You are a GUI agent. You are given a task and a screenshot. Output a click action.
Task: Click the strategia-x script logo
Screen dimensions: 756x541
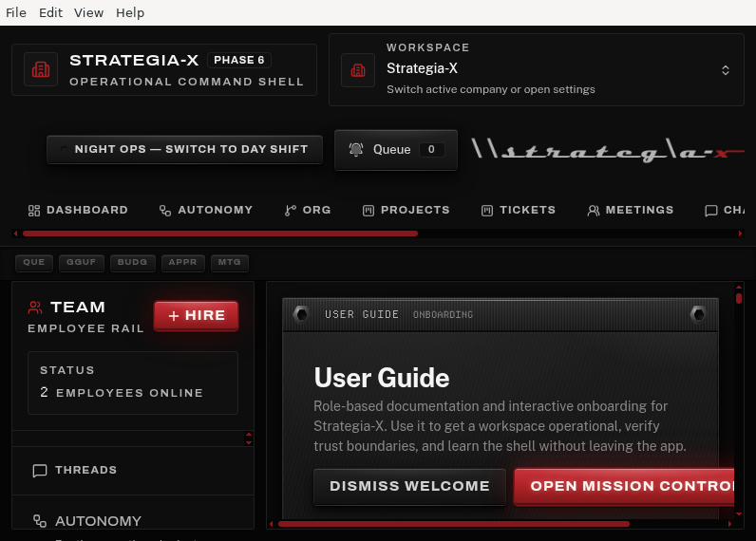608,150
